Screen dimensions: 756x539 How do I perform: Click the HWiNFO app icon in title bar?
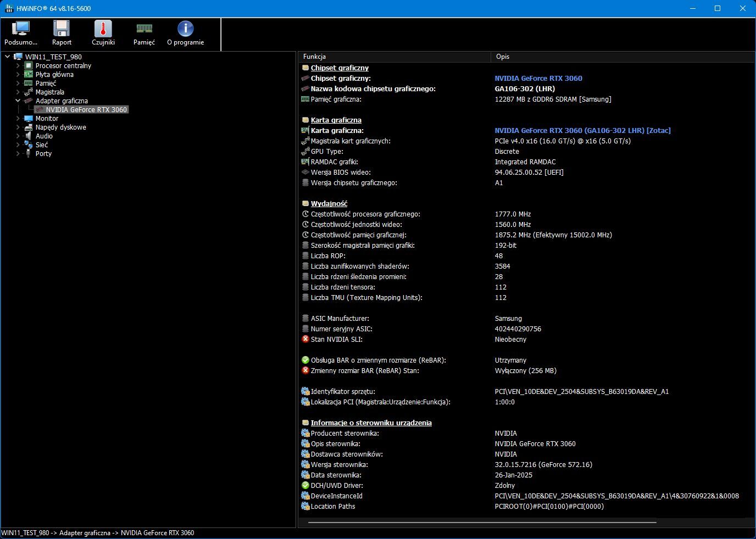click(x=9, y=8)
